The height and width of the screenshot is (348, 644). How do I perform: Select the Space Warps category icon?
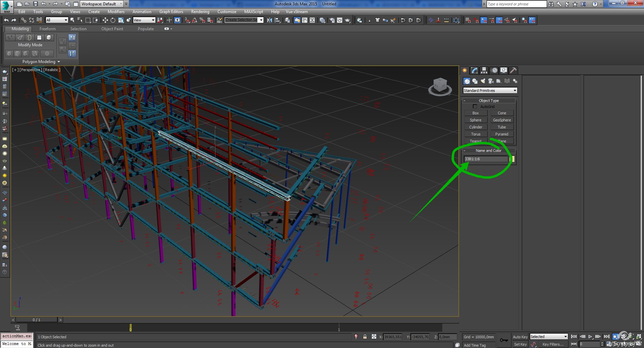[x=507, y=81]
